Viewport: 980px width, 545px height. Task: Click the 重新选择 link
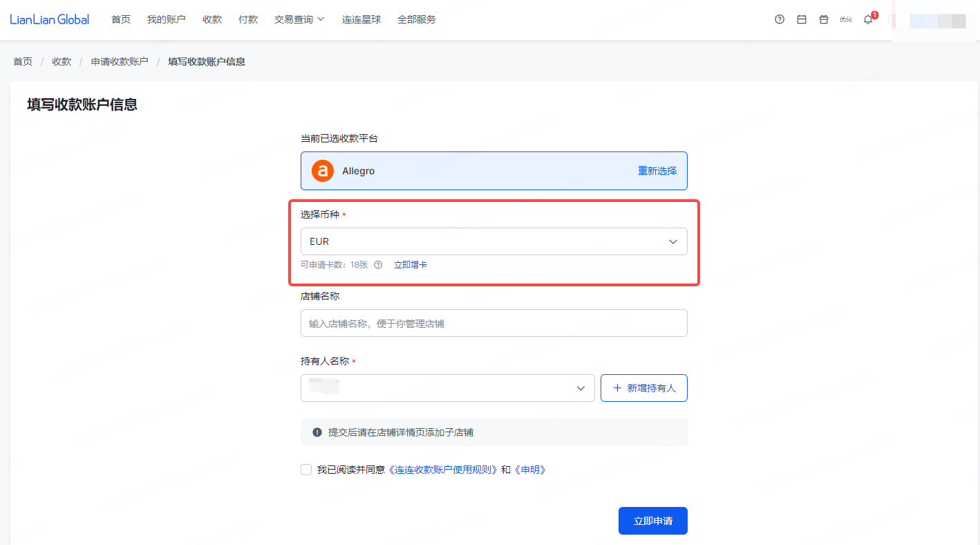(x=657, y=171)
